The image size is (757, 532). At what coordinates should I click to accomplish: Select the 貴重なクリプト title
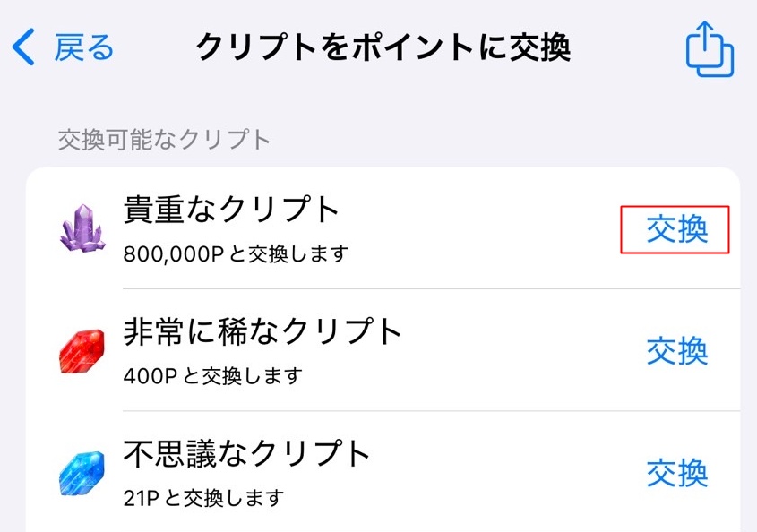click(x=231, y=210)
